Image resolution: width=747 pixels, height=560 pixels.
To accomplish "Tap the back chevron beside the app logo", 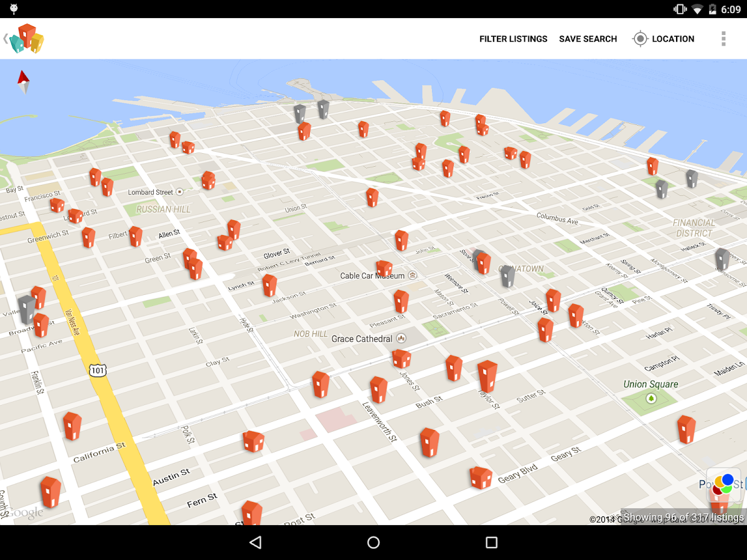I will tap(6, 39).
